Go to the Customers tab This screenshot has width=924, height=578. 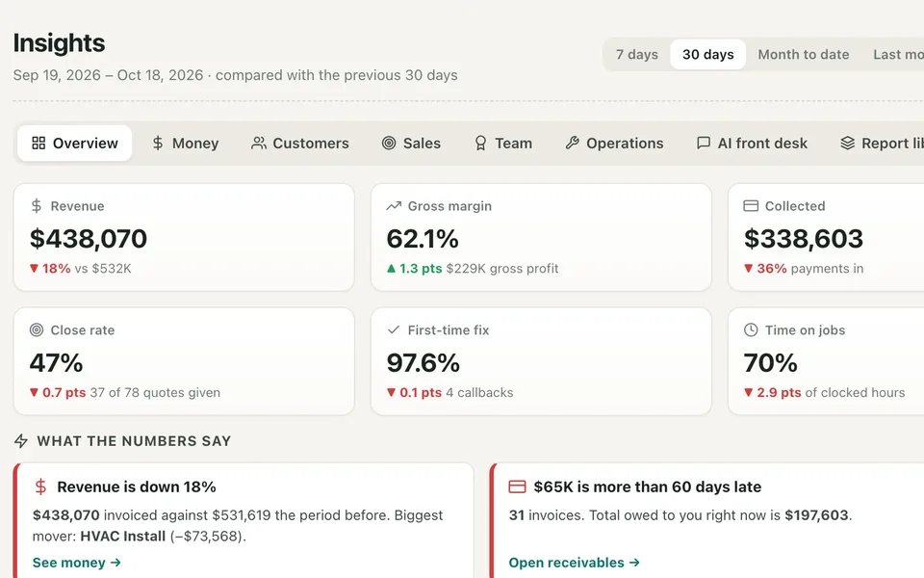(x=300, y=144)
